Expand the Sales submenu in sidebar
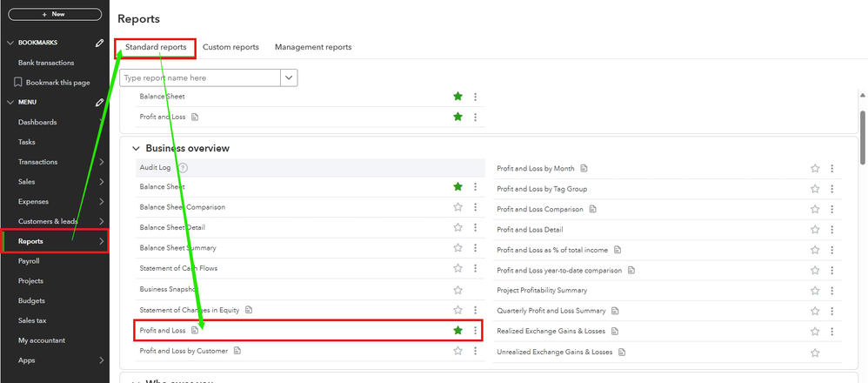This screenshot has height=383, width=868. [x=101, y=182]
